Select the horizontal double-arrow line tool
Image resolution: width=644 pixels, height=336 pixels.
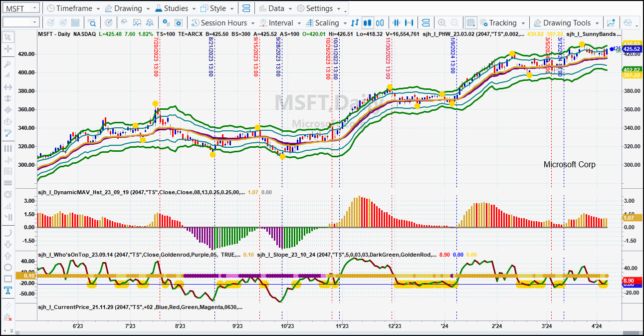[8, 87]
